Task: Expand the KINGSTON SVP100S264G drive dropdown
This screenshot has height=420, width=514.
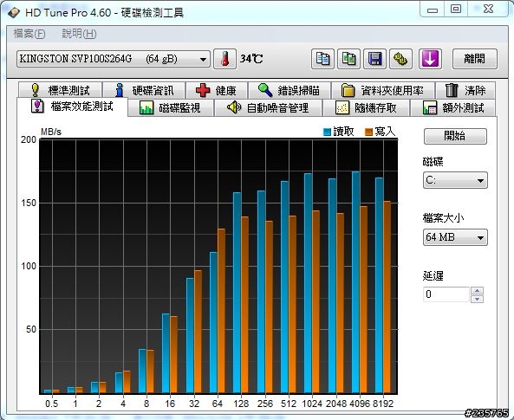Action: click(114, 59)
